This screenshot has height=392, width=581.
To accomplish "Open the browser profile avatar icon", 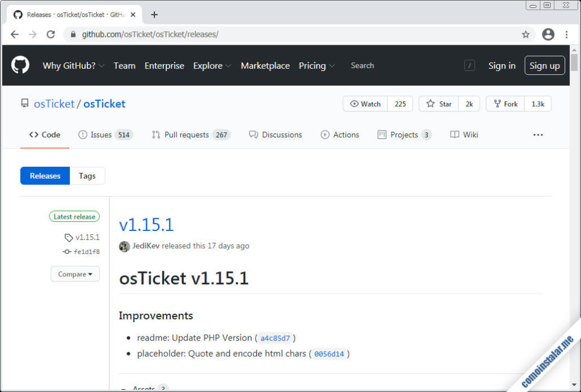I will pos(548,34).
